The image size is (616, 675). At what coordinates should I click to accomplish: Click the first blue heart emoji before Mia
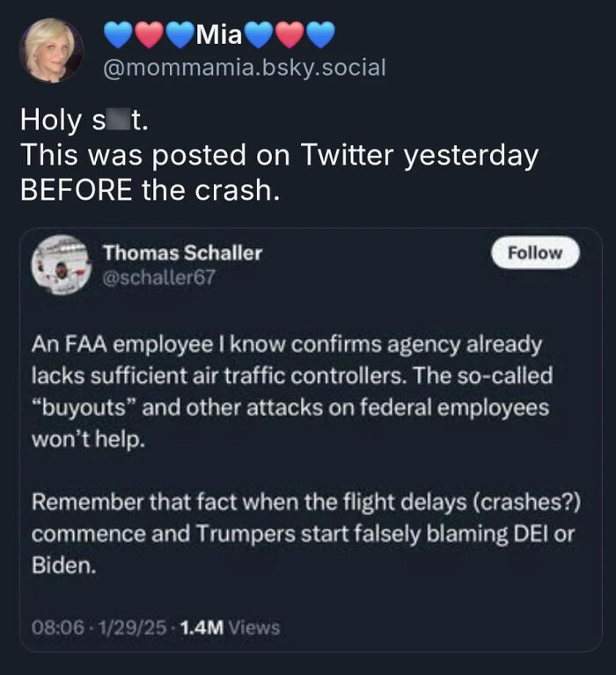click(118, 36)
